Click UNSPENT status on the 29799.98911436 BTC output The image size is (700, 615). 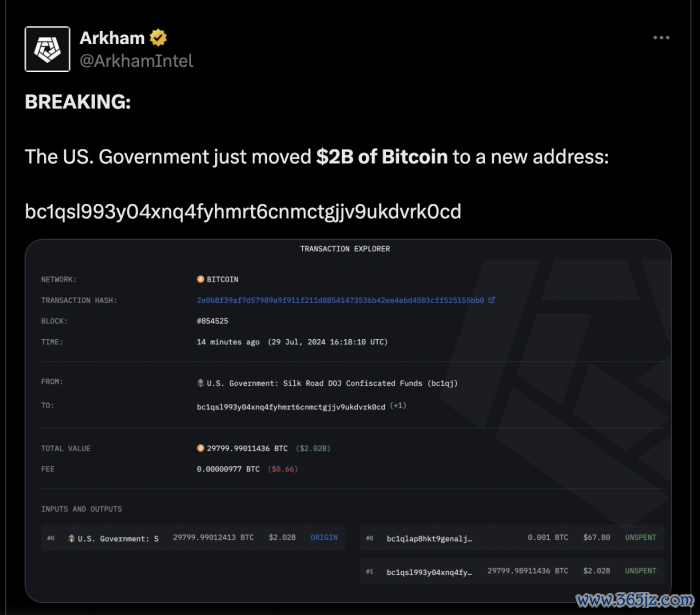pos(641,571)
